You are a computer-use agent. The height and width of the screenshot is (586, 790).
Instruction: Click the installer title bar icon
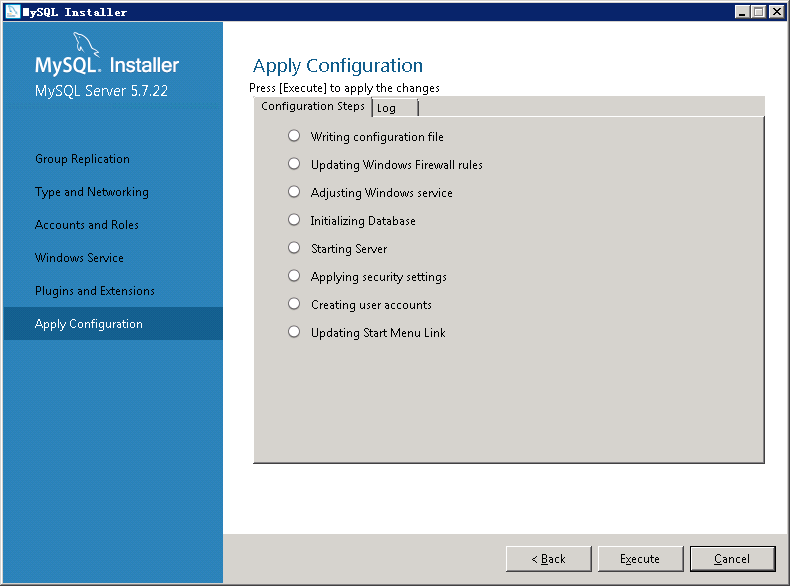(12, 12)
